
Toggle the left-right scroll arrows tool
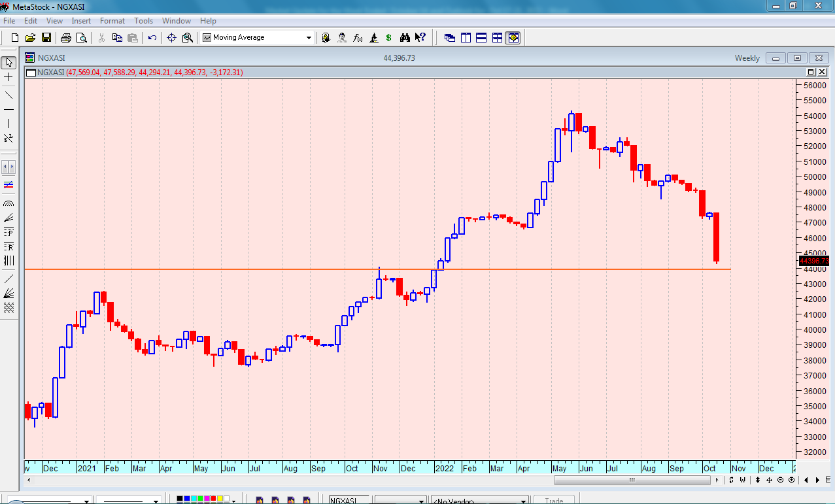point(9,167)
